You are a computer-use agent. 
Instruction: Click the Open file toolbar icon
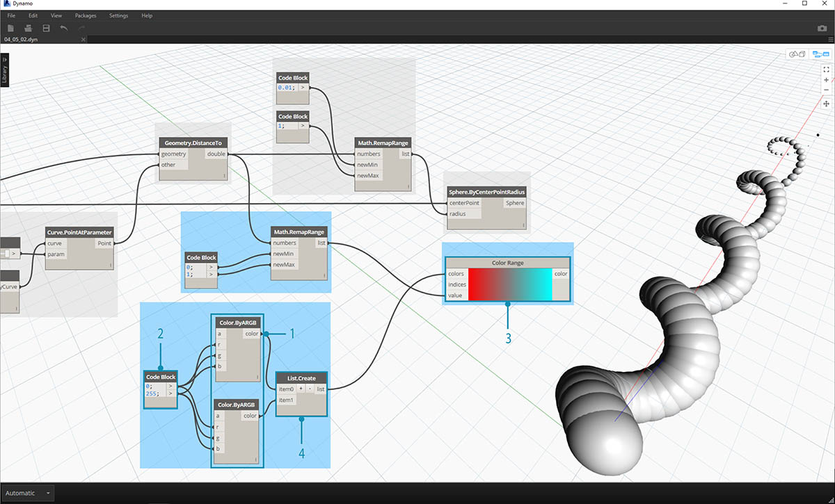[29, 28]
